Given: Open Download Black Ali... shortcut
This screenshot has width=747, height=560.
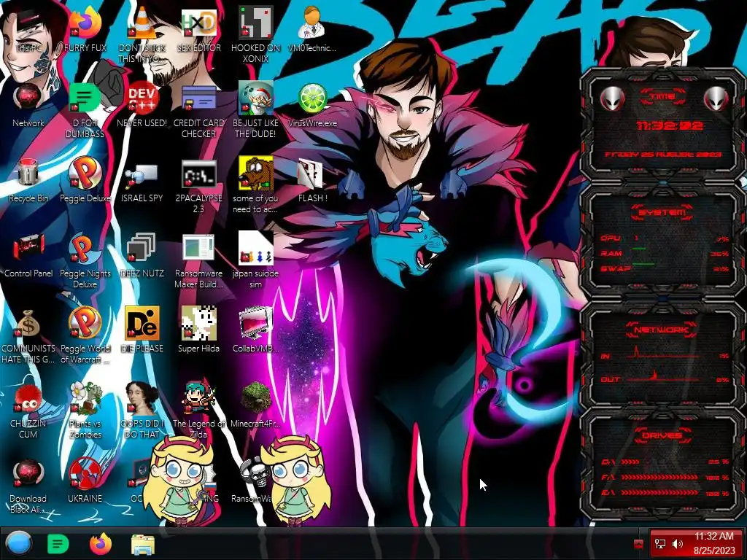Looking at the screenshot, I should pos(28,486).
